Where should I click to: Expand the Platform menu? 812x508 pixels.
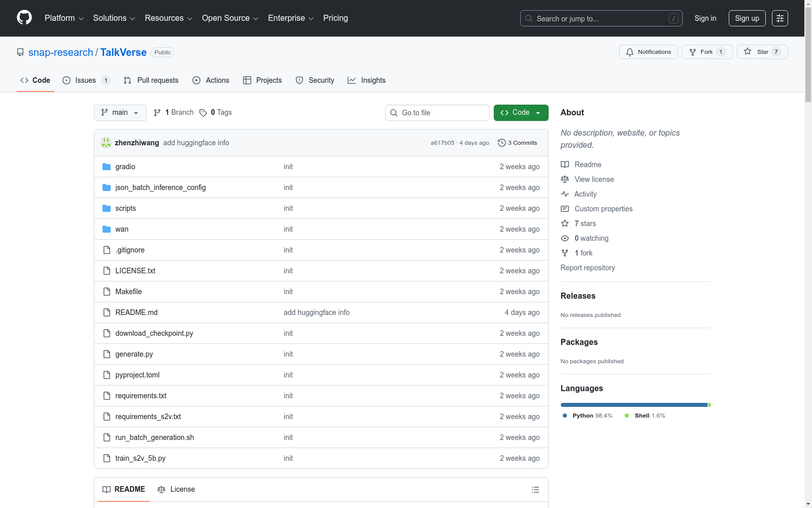64,18
